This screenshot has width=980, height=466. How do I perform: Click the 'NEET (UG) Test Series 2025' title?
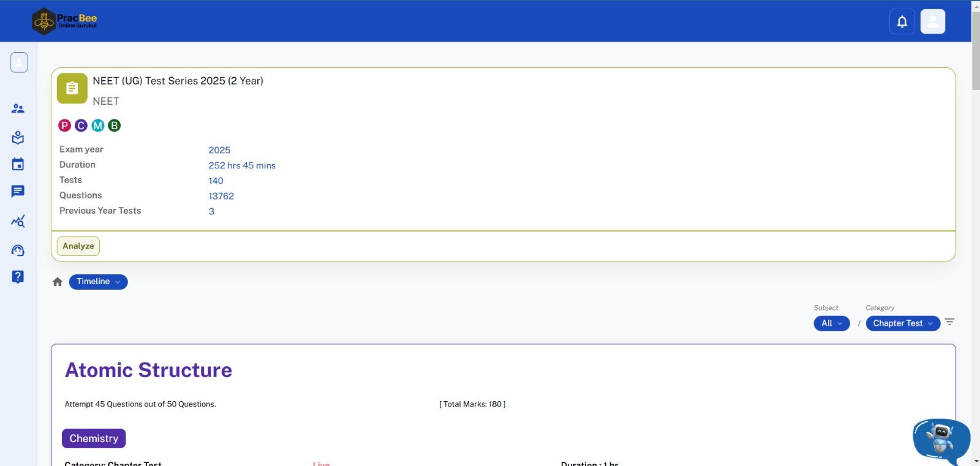point(178,81)
